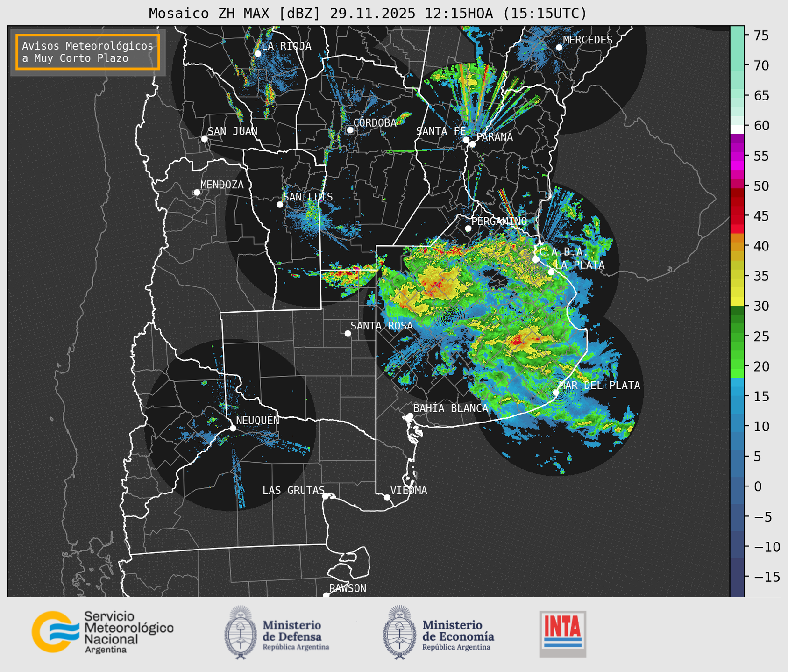Click the INTA logo

coord(562,634)
